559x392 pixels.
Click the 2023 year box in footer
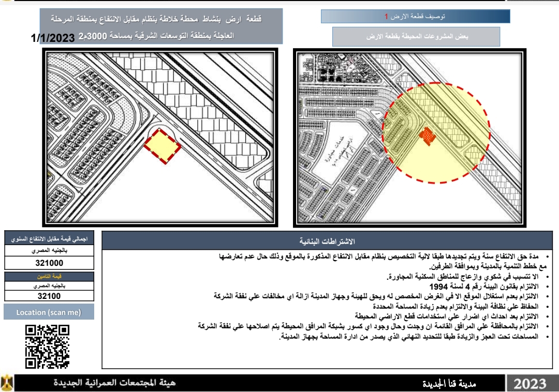[531, 384]
